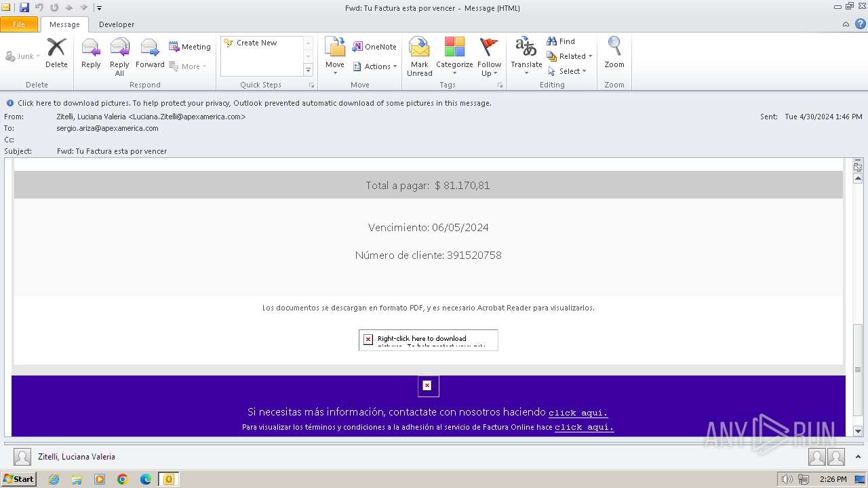Viewport: 868px width, 488px height.
Task: Reply with a Meeting
Action: 190,47
